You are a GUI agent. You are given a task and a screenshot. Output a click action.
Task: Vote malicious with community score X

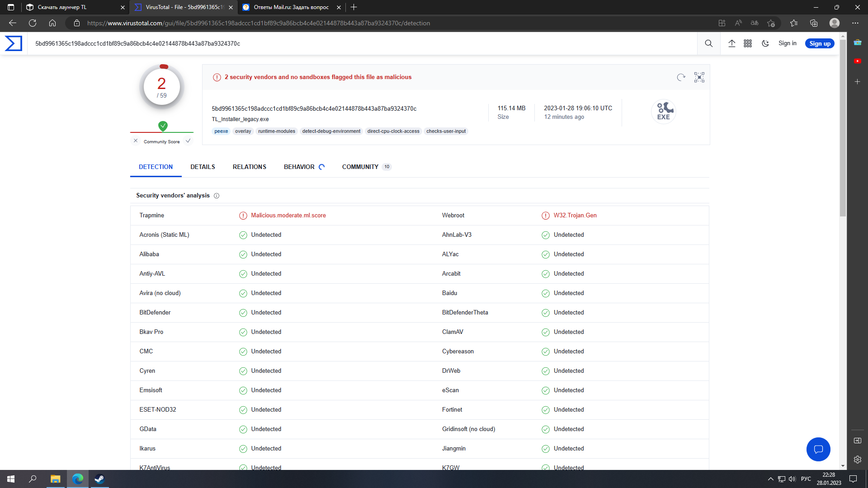click(136, 141)
